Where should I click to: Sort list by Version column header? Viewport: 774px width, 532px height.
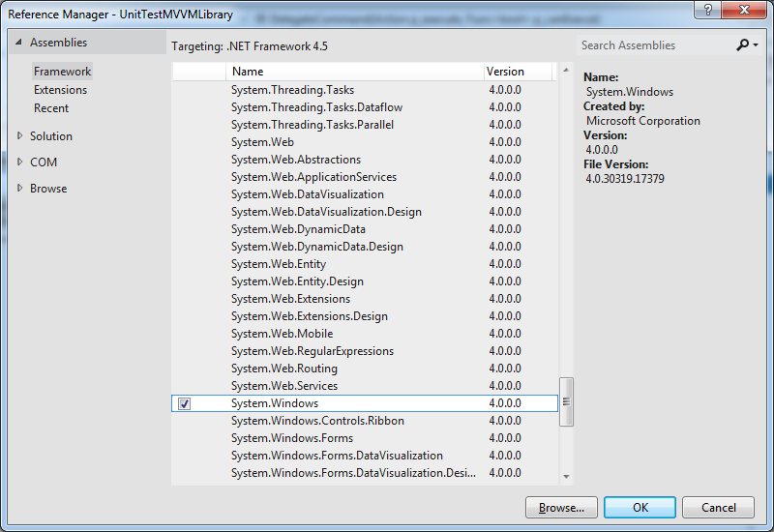(x=517, y=72)
